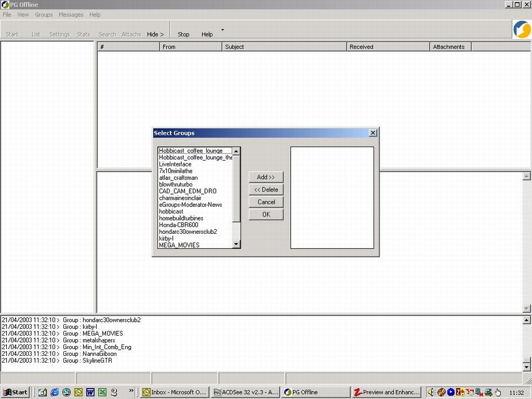Select Honda-CBR600 from the group list
Image resolution: width=532 pixels, height=399 pixels.
178,225
